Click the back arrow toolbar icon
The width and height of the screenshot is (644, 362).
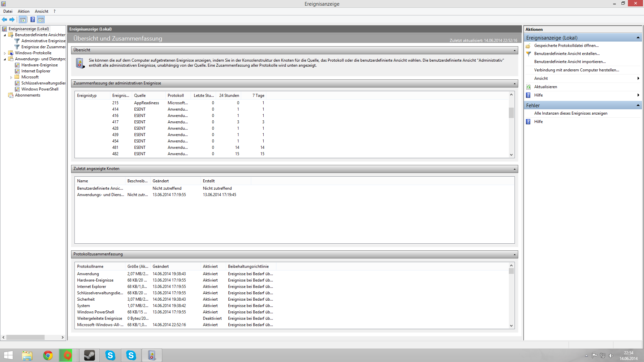(x=4, y=19)
